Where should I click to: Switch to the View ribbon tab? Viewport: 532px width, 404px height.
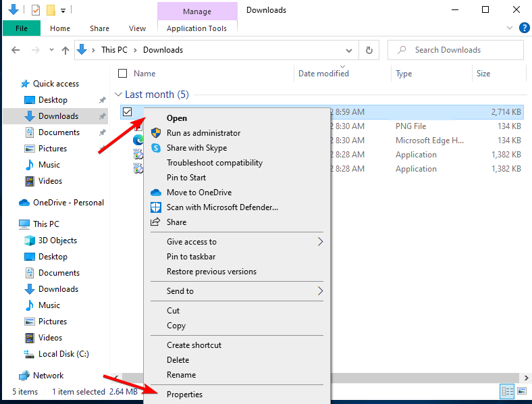[138, 28]
